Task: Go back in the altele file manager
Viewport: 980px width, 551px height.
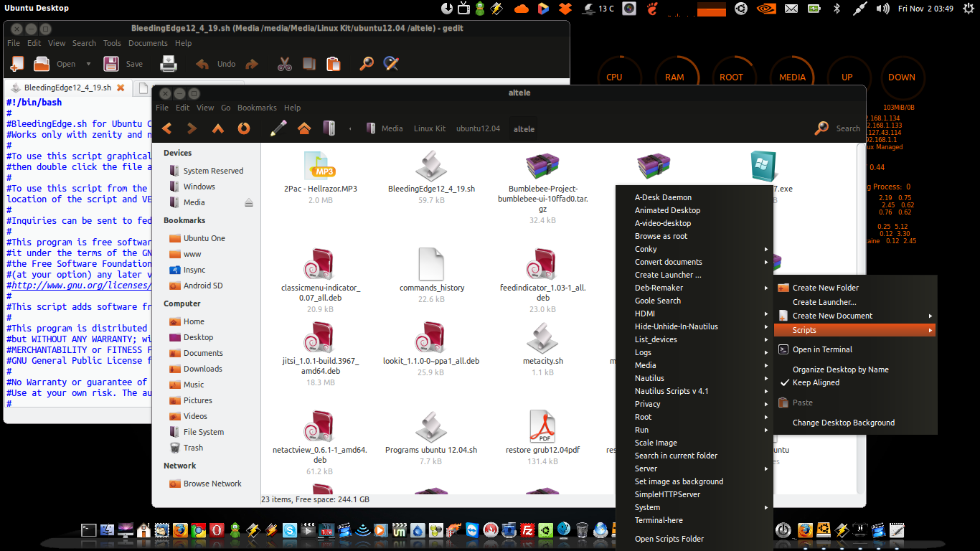Action: pyautogui.click(x=166, y=128)
